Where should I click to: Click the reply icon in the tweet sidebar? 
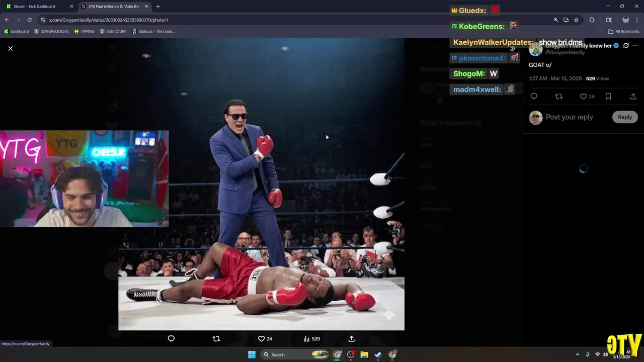tap(534, 97)
